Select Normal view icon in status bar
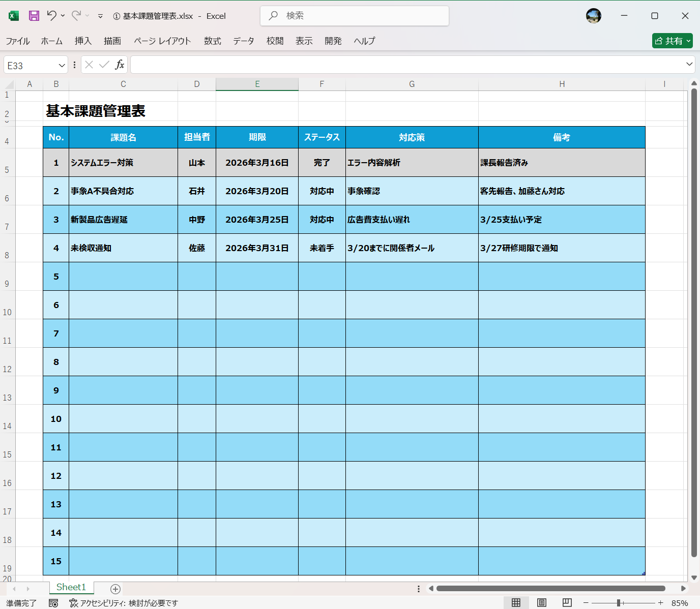The width and height of the screenshot is (700, 609). 516,602
